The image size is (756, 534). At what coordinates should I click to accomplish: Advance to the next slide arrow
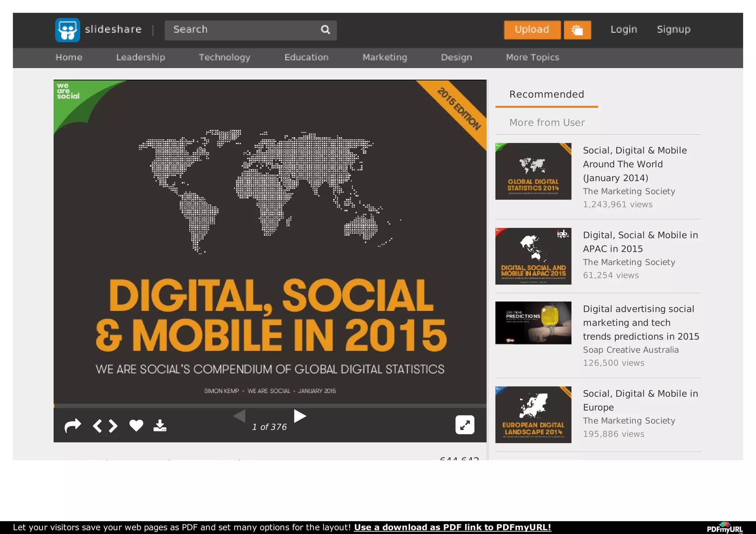coord(300,416)
